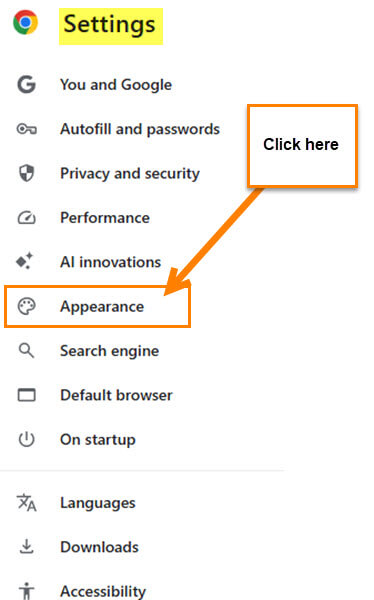This screenshot has width=374, height=600.
Task: Click the key icon for Autofill
Action: coord(26,129)
